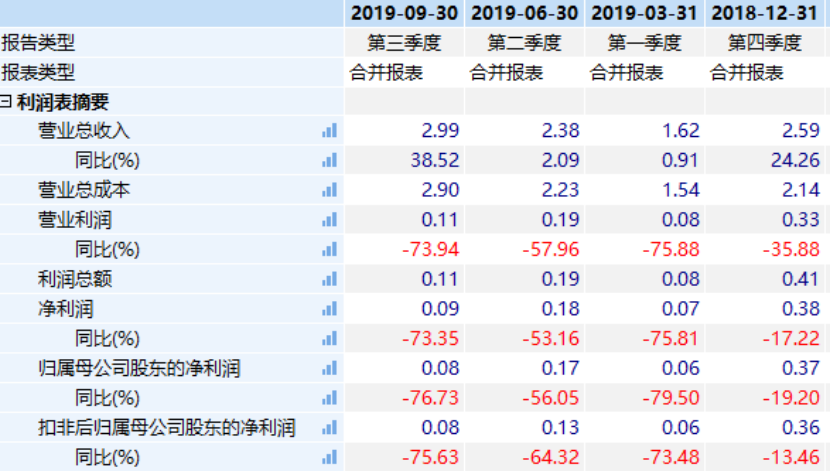Open chart icon for 同比(%) below 营业利润
831x471 pixels.
coord(329,249)
